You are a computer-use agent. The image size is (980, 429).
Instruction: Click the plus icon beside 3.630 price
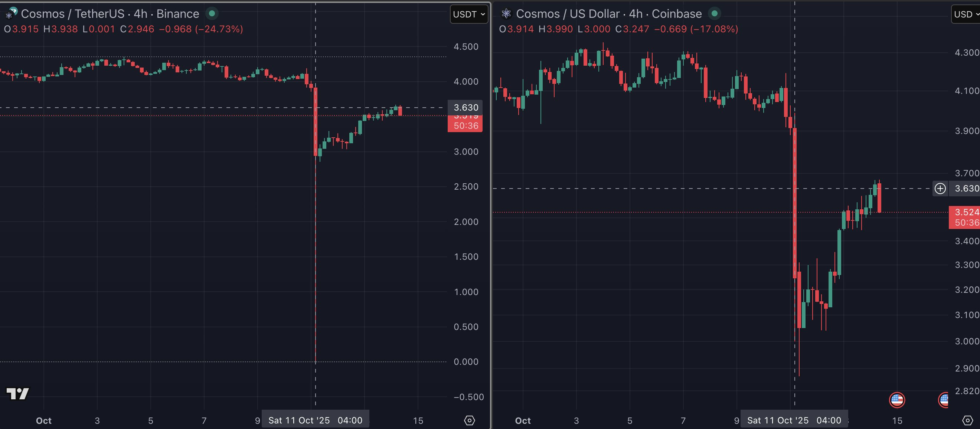(940, 189)
